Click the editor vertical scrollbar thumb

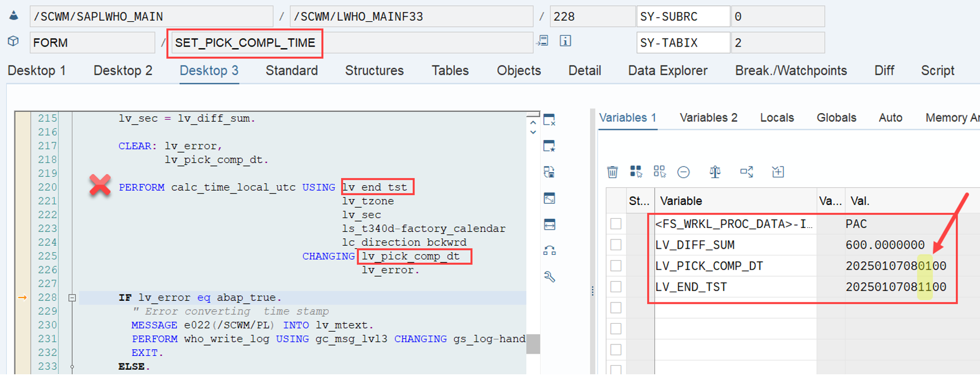pos(533,343)
